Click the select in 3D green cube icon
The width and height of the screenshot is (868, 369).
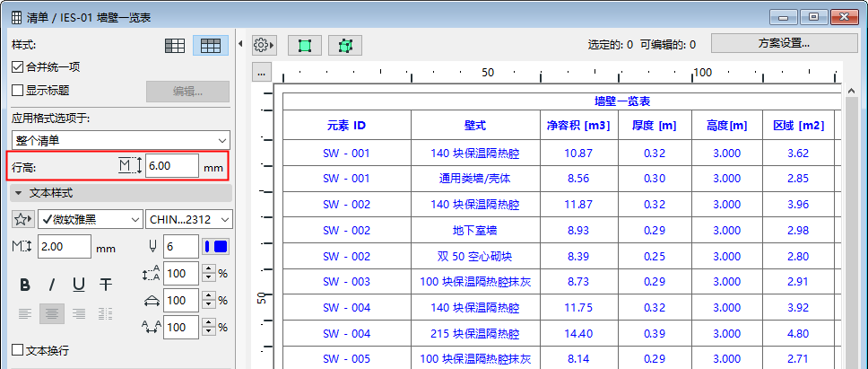point(345,46)
